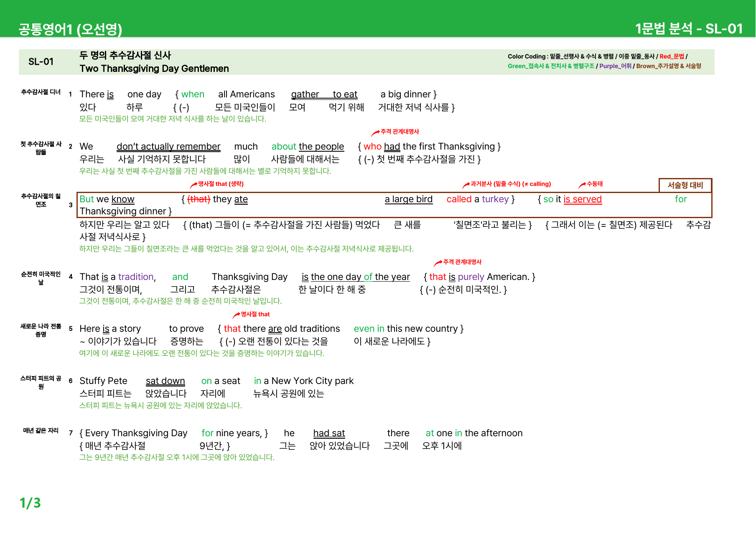Click the red arrow next to 수동태 label
756x534 pixels.
click(x=582, y=185)
